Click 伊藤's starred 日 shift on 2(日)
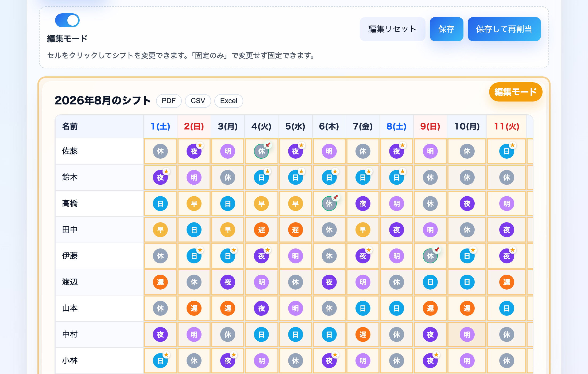The width and height of the screenshot is (588, 374). [x=194, y=256]
